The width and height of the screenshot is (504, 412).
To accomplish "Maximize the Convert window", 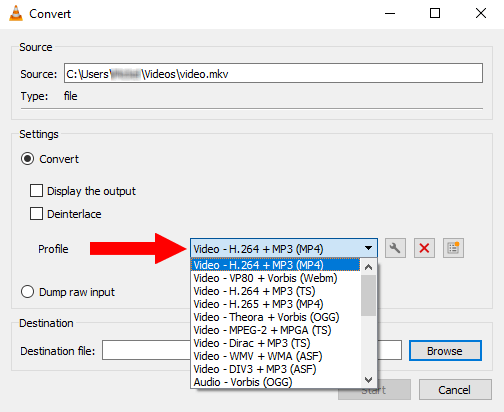I will pyautogui.click(x=435, y=14).
